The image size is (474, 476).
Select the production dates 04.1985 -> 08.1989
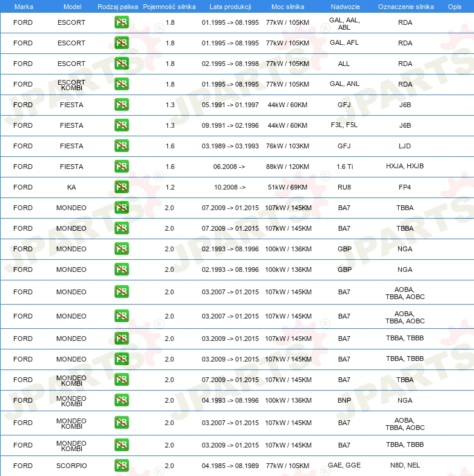click(x=230, y=466)
